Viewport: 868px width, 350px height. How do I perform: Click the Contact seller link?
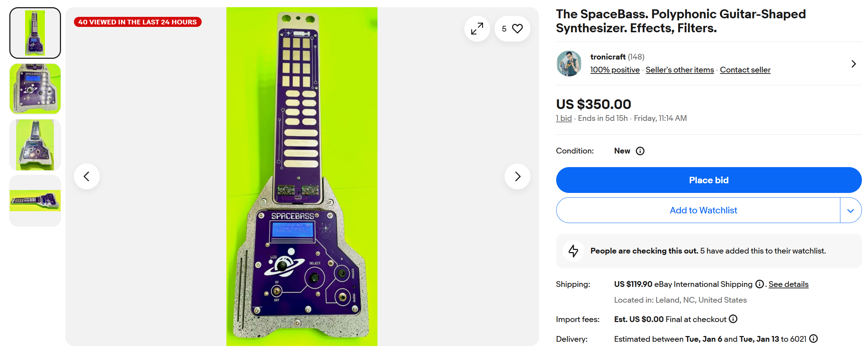(x=745, y=70)
